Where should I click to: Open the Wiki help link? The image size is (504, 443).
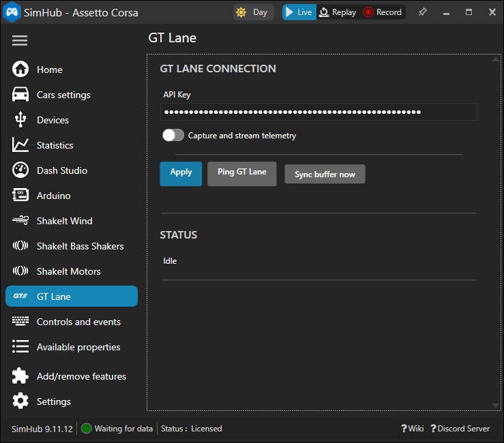tap(413, 428)
